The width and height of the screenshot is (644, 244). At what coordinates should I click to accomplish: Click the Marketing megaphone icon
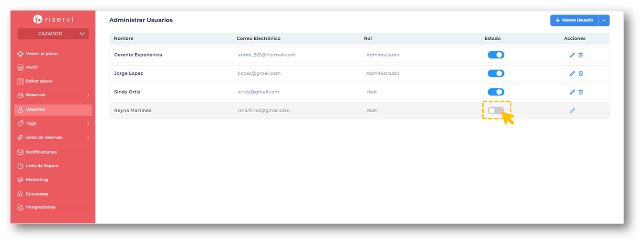tap(20, 180)
